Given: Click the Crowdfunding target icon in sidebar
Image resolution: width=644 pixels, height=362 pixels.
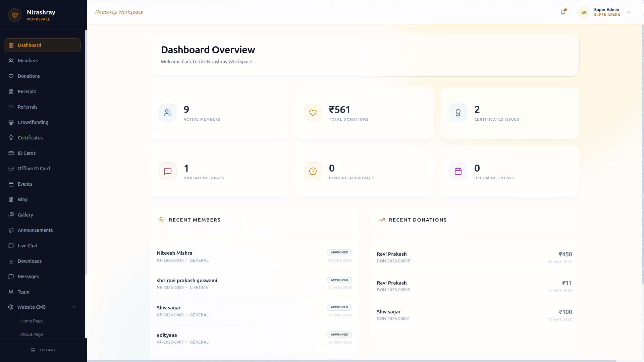Looking at the screenshot, I should pyautogui.click(x=11, y=122).
